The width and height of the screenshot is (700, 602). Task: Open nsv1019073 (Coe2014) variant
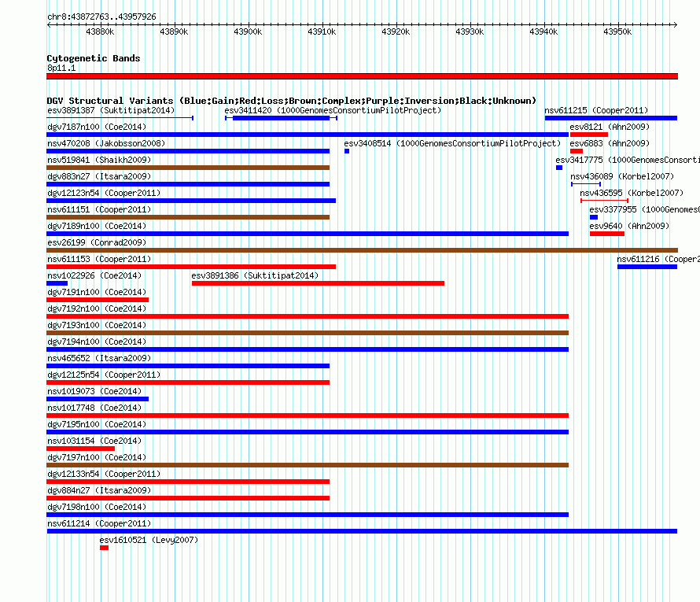tap(94, 391)
